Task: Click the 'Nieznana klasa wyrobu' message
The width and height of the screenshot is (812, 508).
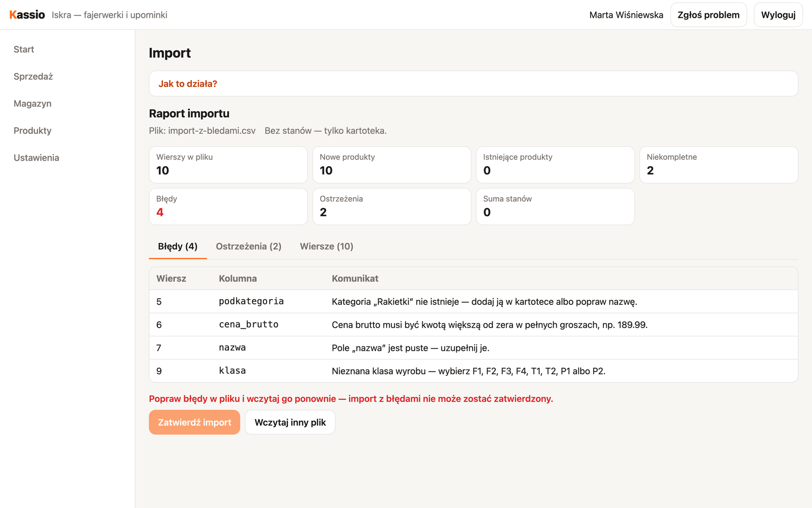Action: [x=468, y=371]
